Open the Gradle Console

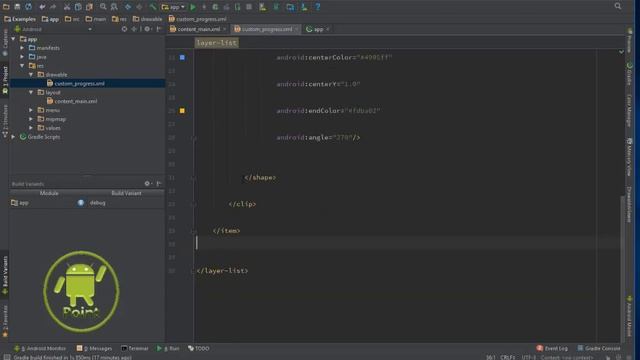click(599, 348)
